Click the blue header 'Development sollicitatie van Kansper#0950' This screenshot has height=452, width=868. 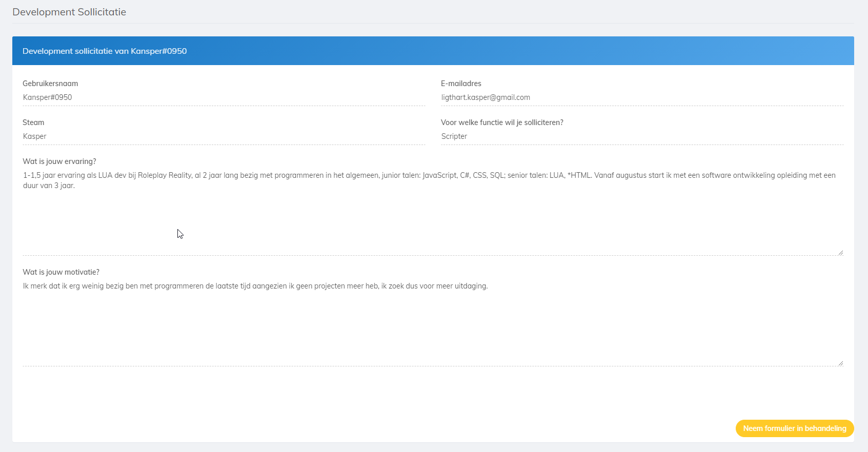[105, 51]
